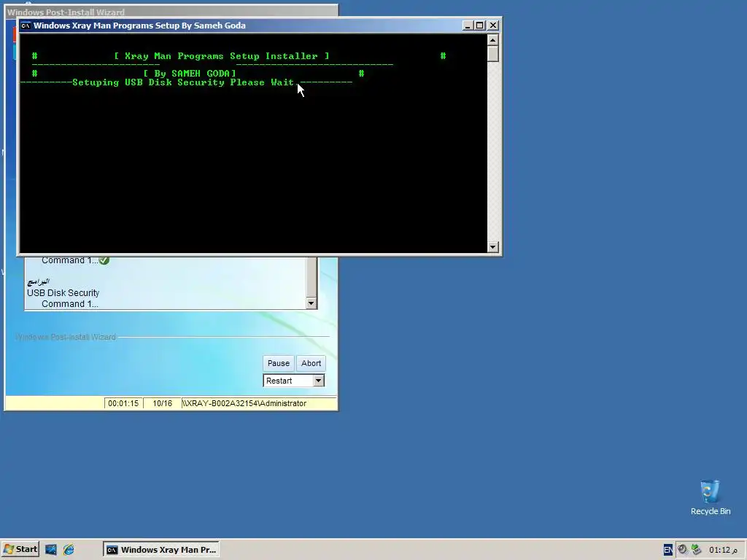Click the 10/16 progress counter
The image size is (747, 560).
pos(162,403)
